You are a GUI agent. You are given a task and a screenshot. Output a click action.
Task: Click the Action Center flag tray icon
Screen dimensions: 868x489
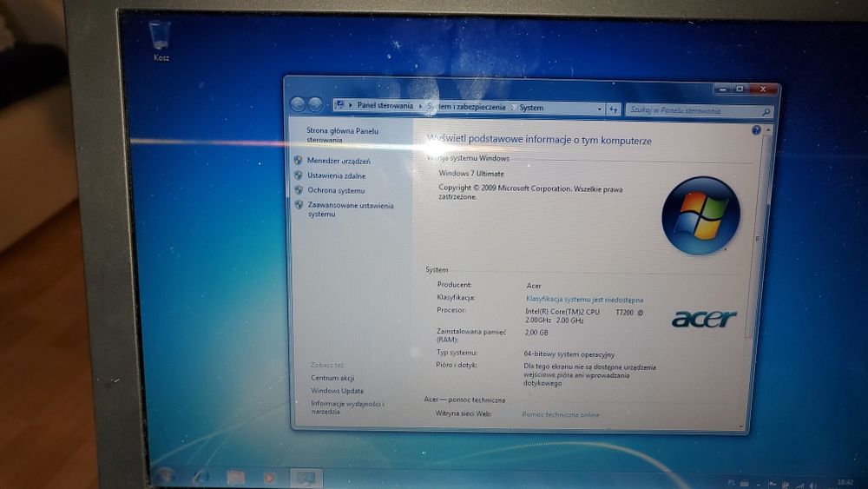773,484
